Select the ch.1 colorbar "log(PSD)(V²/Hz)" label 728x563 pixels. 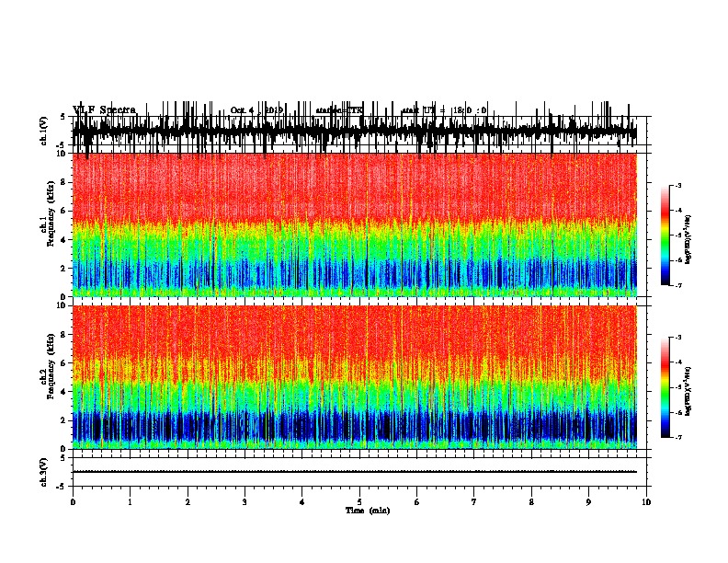(x=688, y=240)
